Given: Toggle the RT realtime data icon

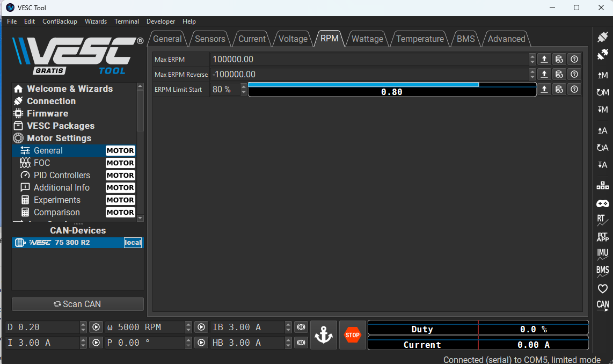Looking at the screenshot, I should 602,220.
